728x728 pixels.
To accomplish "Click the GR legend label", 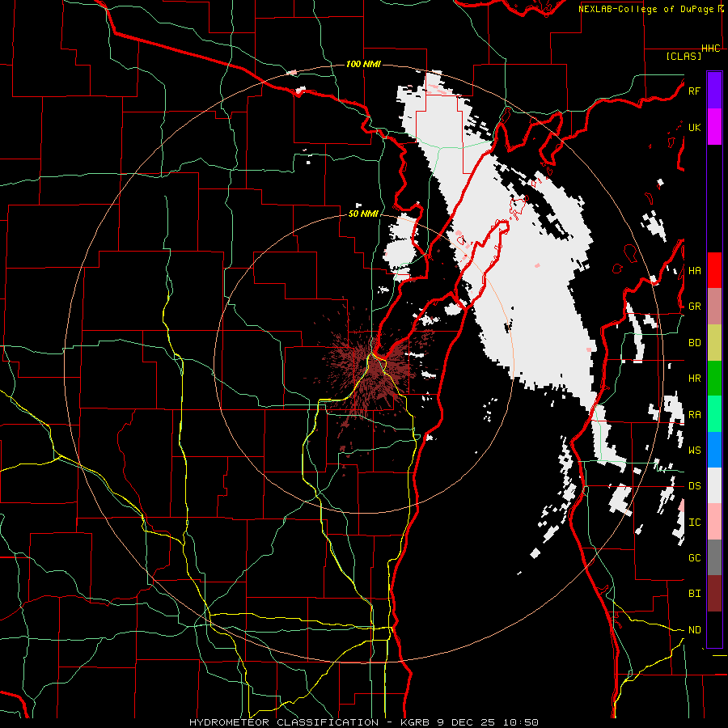I will [x=694, y=307].
